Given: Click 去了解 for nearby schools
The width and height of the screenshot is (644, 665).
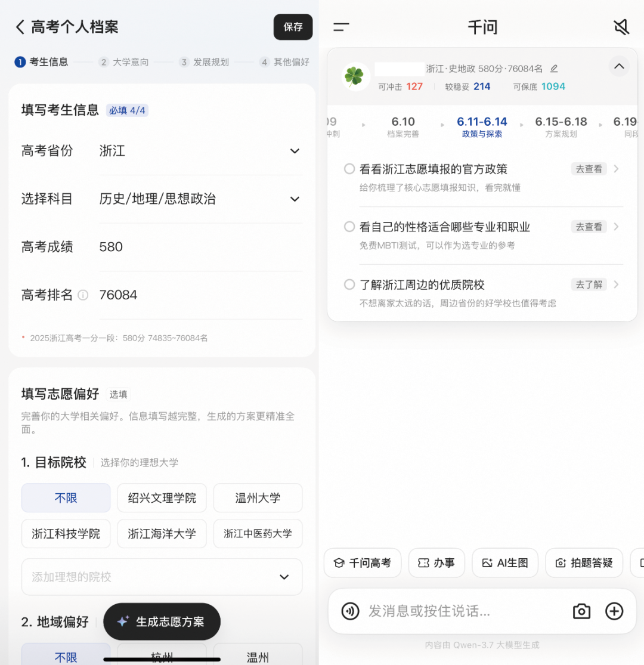Looking at the screenshot, I should 589,284.
